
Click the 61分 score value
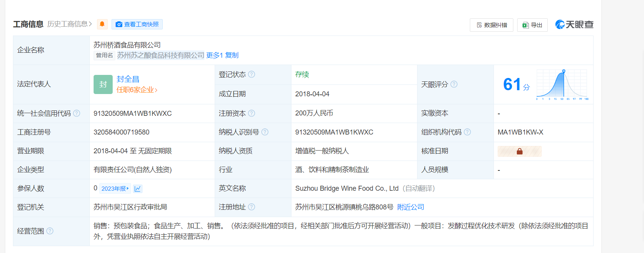tap(516, 84)
